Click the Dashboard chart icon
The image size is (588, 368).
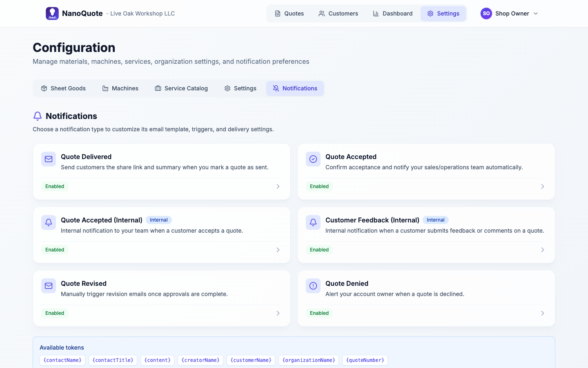pos(376,13)
